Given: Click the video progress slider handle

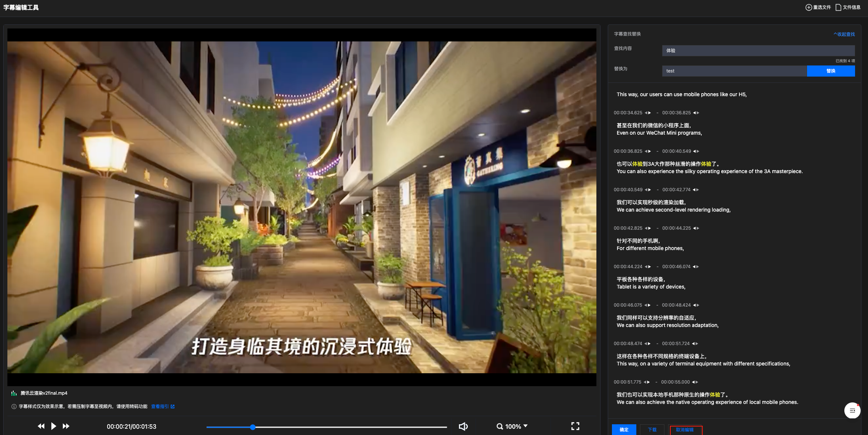Looking at the screenshot, I should tap(253, 427).
